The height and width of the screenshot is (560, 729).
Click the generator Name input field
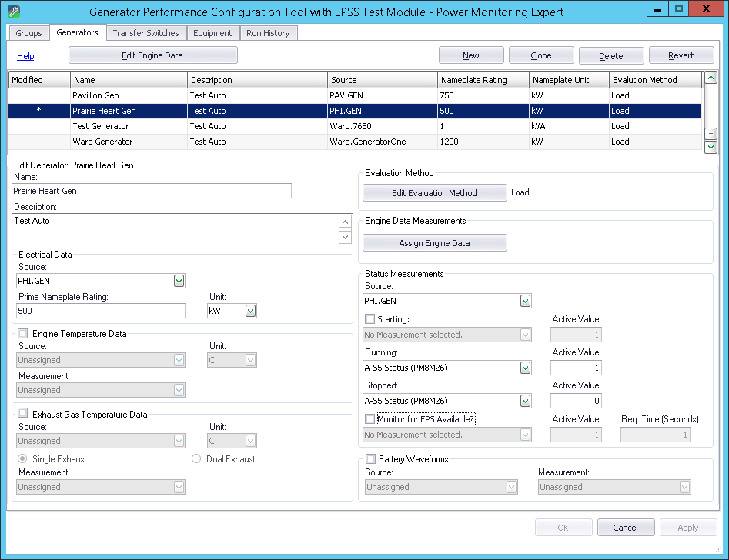152,191
